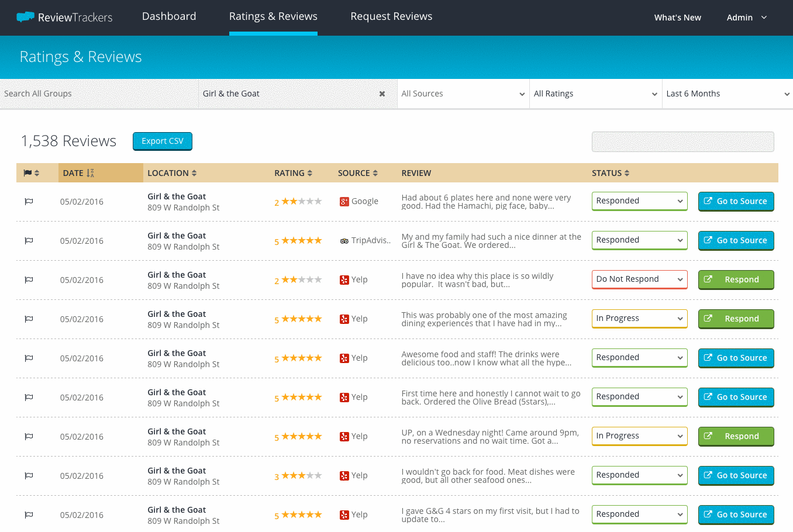The height and width of the screenshot is (532, 793).
Task: Open review text 'Had about 6 plates here'
Action: coord(486,202)
